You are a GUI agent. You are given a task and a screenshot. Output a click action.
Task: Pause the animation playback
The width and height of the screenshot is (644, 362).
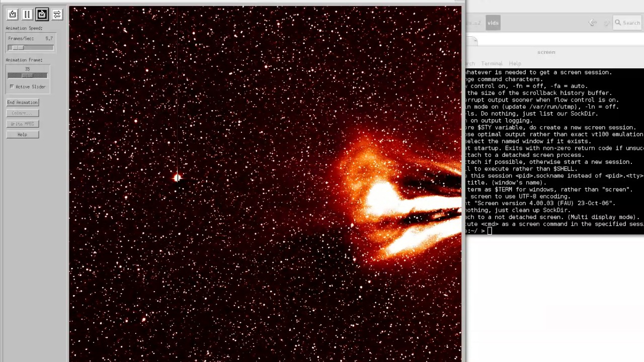[27, 15]
